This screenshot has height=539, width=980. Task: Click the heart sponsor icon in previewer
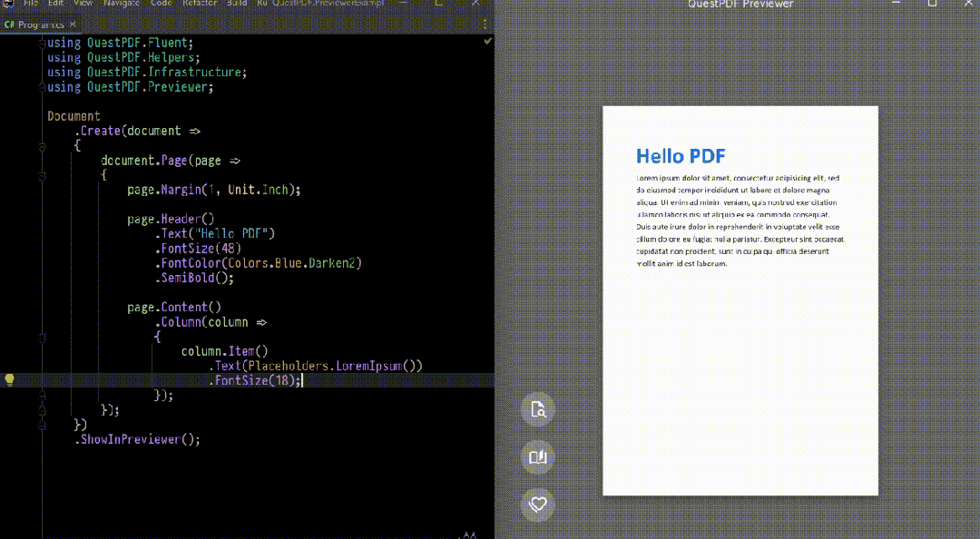[537, 504]
